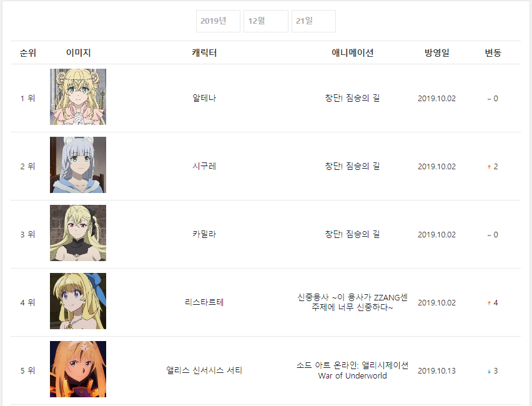Image resolution: width=532 pixels, height=406 pixels.
Task: Click the 방영일 column header
Action: tap(437, 53)
